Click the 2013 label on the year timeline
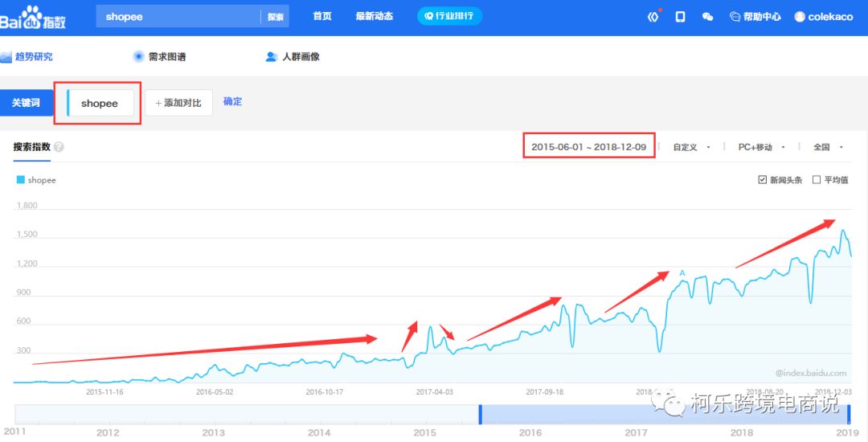Image resolution: width=868 pixels, height=442 pixels. 213,432
